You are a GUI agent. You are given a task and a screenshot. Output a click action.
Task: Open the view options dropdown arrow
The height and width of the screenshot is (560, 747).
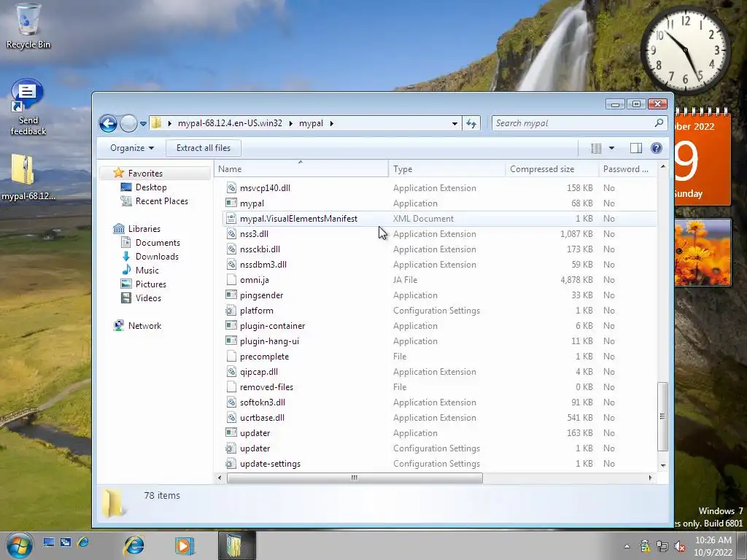612,148
